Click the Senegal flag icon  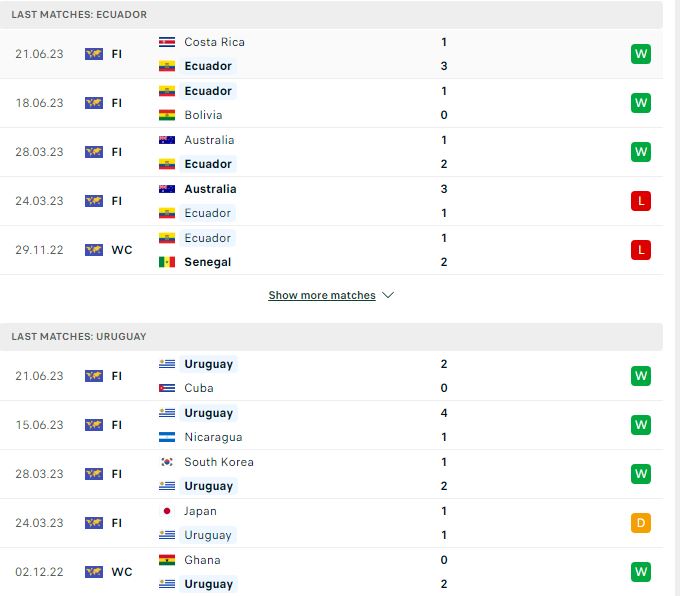(x=167, y=262)
